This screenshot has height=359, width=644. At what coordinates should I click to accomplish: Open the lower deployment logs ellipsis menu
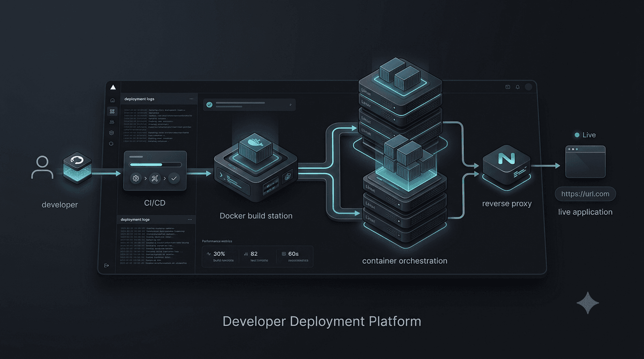pos(190,219)
